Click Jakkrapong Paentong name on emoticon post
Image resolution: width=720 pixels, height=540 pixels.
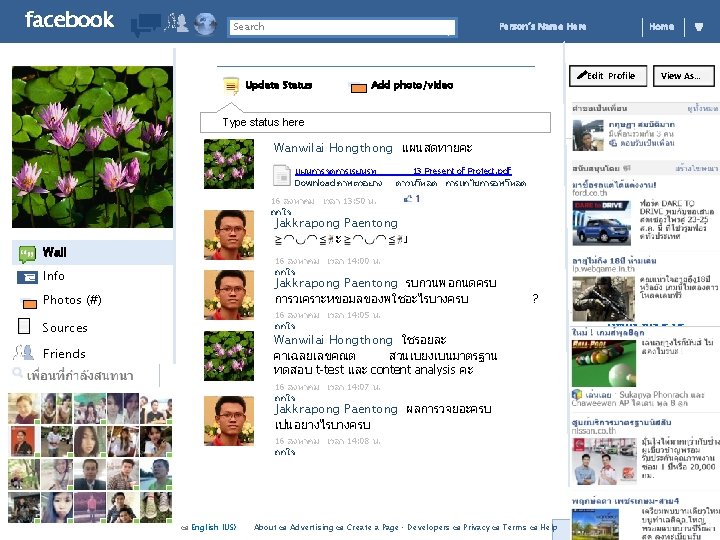[x=336, y=223]
